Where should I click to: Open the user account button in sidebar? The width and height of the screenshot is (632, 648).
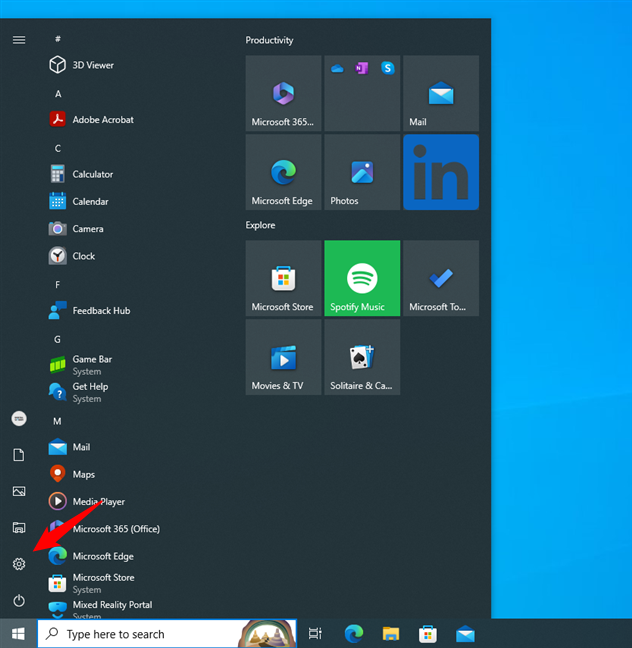click(x=19, y=419)
